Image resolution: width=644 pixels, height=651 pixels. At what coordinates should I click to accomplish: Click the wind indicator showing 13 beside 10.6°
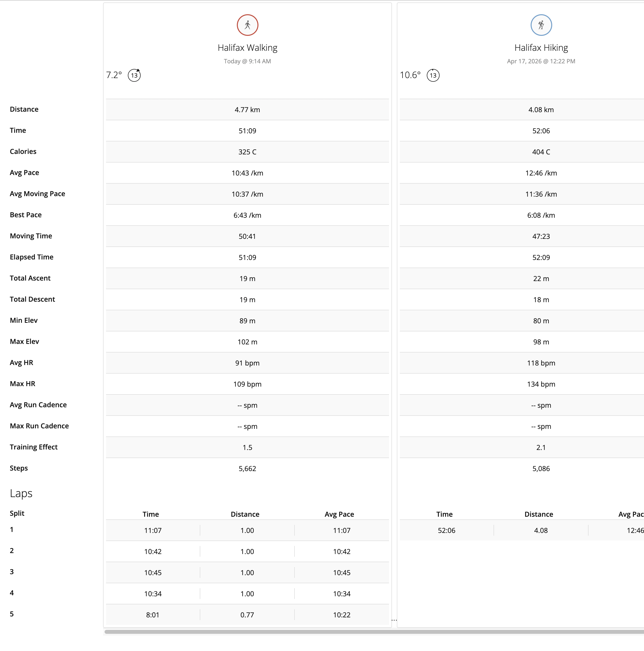pos(433,75)
